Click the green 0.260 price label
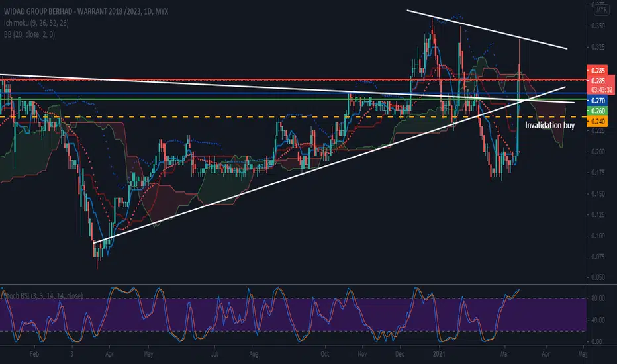Image resolution: width=617 pixels, height=364 pixels. pyautogui.click(x=597, y=111)
